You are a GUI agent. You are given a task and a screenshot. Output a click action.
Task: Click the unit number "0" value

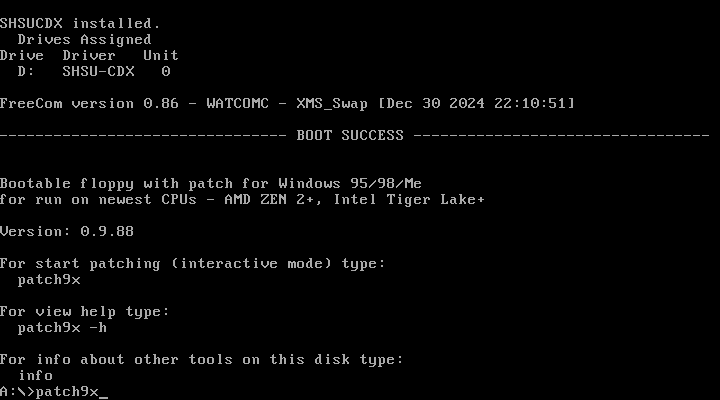166,71
